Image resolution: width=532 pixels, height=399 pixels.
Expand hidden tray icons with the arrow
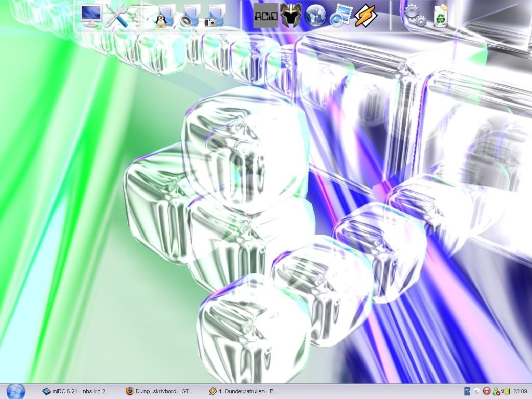(477, 392)
